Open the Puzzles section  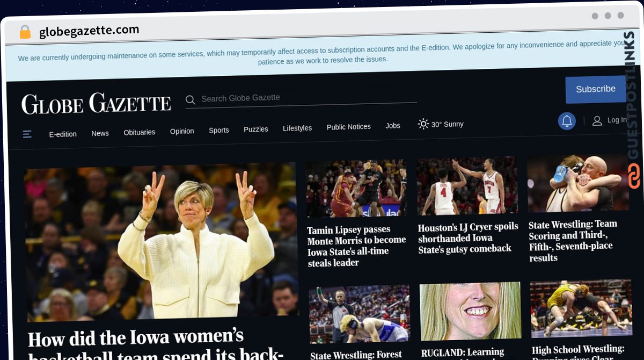pos(256,129)
